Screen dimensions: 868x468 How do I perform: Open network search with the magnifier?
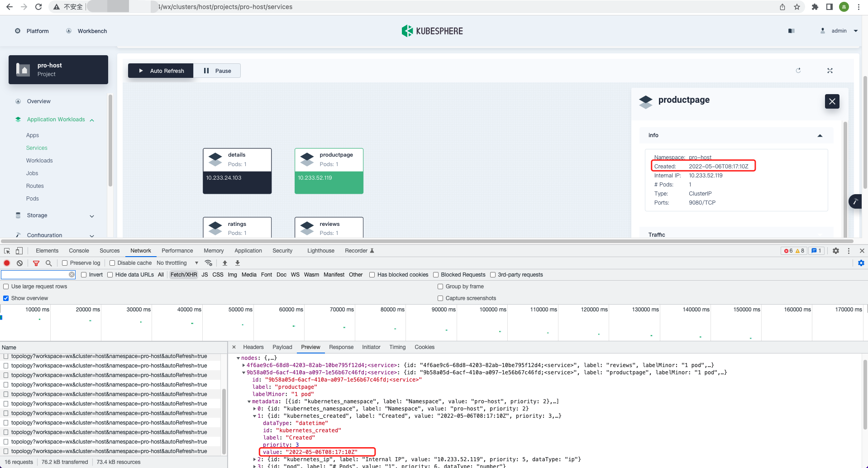(x=49, y=263)
